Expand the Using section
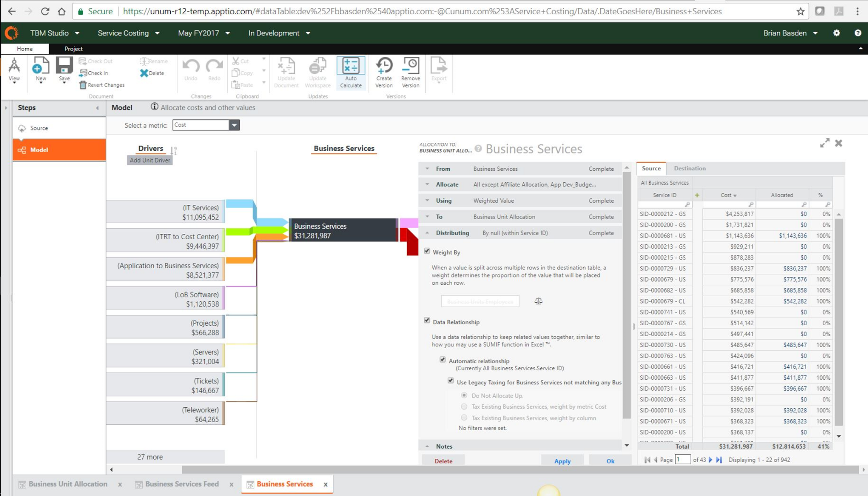This screenshot has width=868, height=496. click(x=427, y=201)
